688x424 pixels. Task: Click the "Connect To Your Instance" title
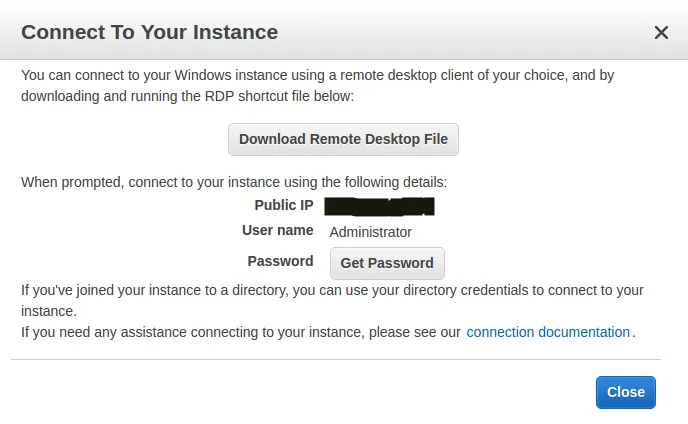(149, 32)
